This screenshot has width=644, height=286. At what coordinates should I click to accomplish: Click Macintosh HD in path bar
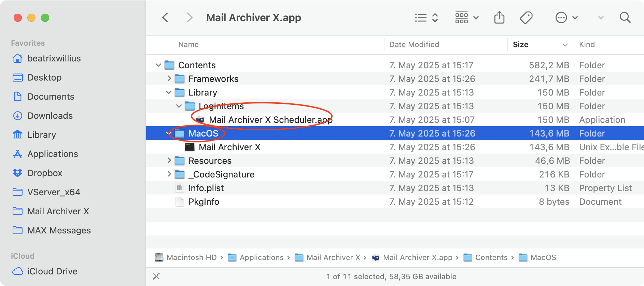click(186, 257)
